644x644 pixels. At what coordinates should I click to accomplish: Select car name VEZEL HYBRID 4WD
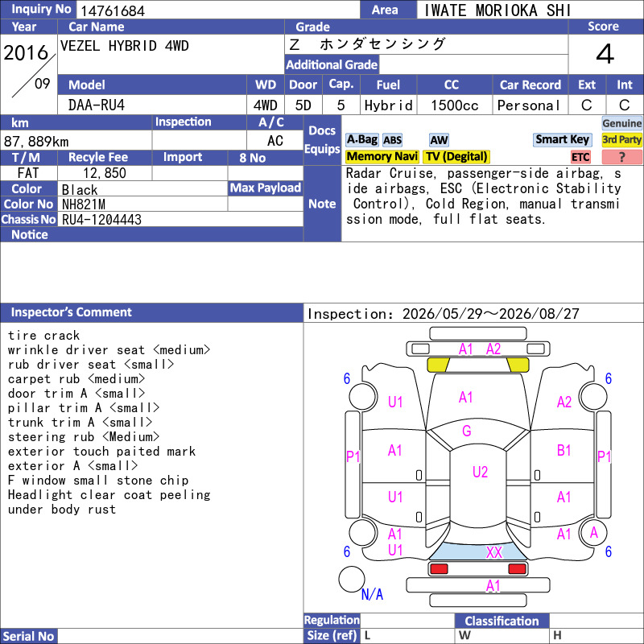click(x=125, y=46)
